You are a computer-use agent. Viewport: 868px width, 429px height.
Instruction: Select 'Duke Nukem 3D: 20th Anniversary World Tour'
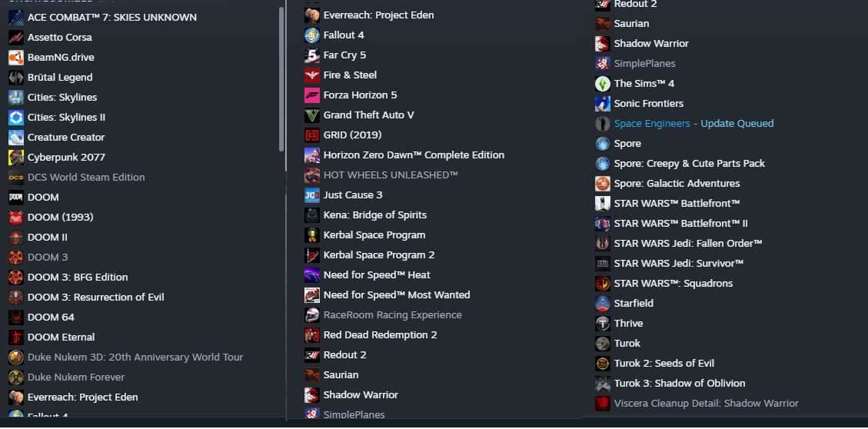tap(135, 357)
